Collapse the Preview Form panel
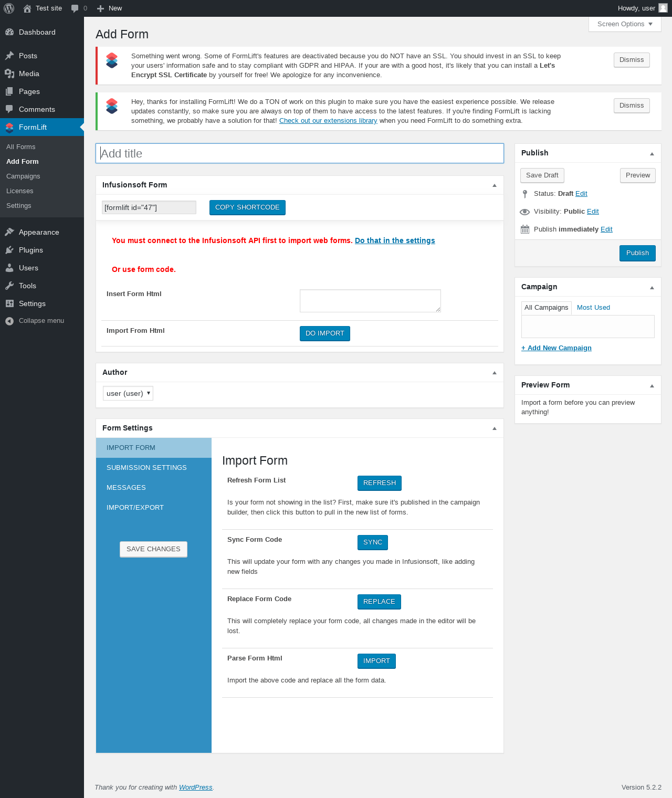The height and width of the screenshot is (798, 672). pos(652,386)
